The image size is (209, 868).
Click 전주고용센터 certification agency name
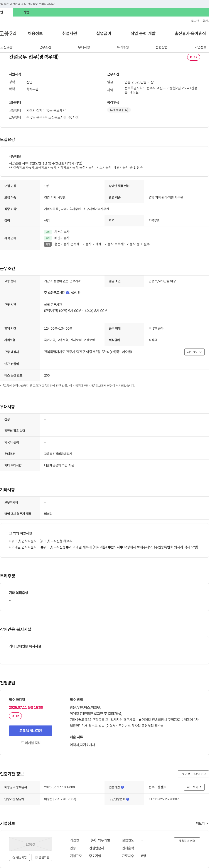[157, 787]
